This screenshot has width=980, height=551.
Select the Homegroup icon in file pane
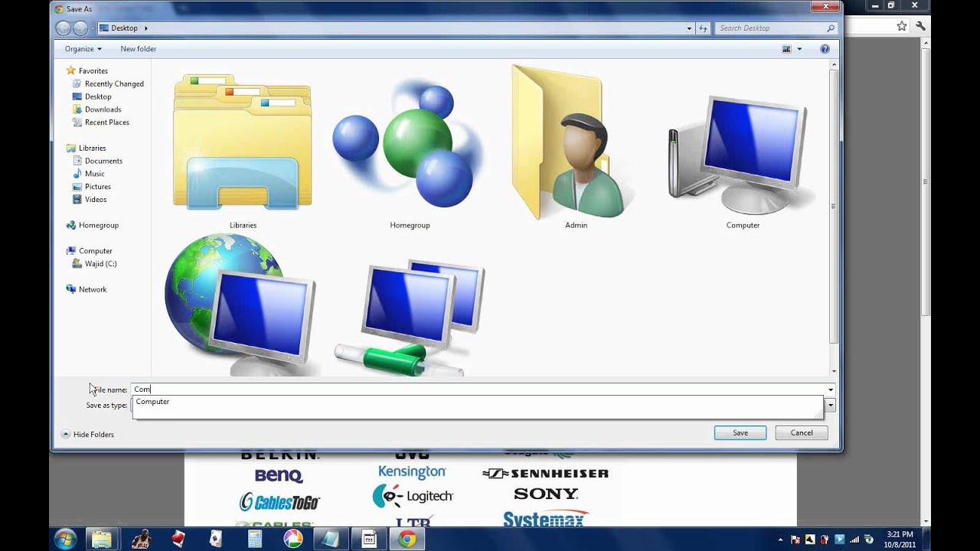click(410, 142)
